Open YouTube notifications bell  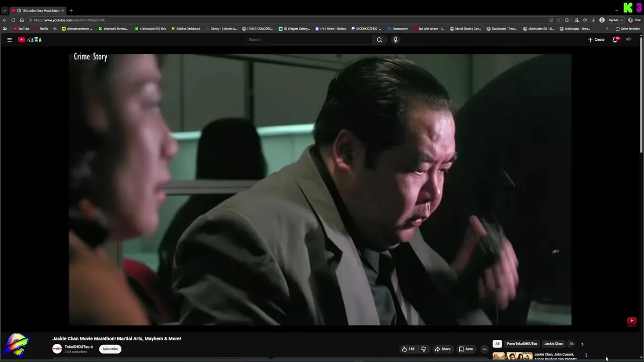coord(615,40)
